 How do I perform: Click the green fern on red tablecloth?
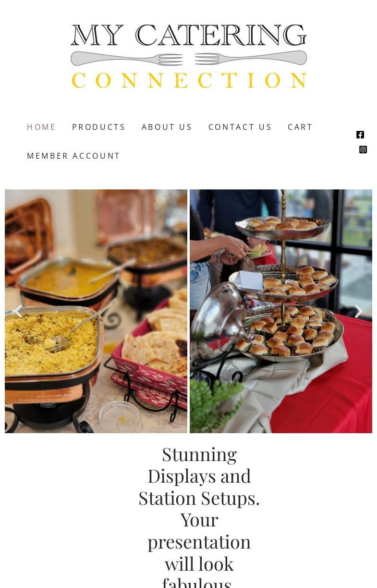click(x=216, y=404)
